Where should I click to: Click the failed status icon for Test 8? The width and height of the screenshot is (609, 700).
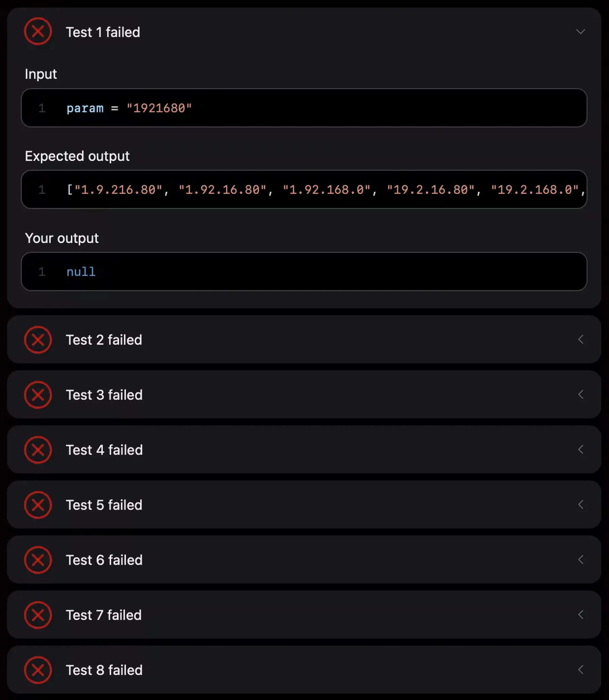coord(38,670)
